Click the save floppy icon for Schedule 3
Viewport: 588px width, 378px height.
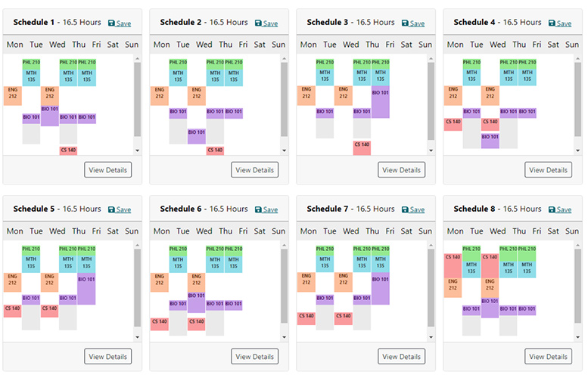point(406,23)
